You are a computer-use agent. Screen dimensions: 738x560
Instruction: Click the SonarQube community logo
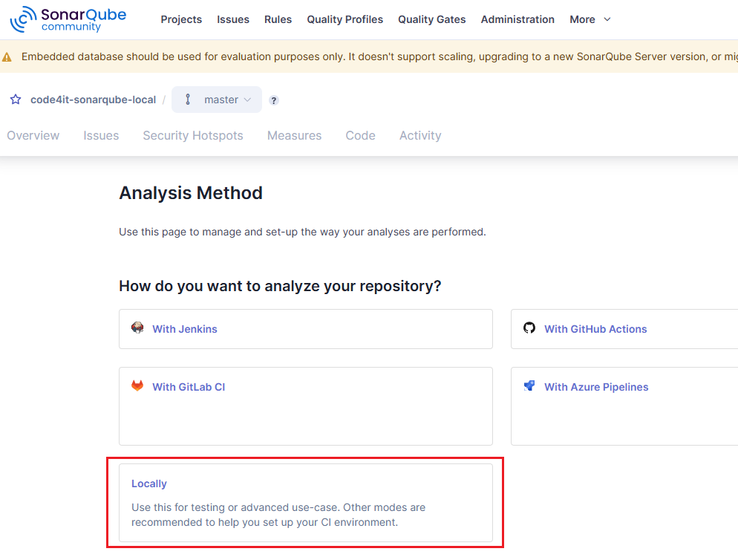click(x=68, y=19)
